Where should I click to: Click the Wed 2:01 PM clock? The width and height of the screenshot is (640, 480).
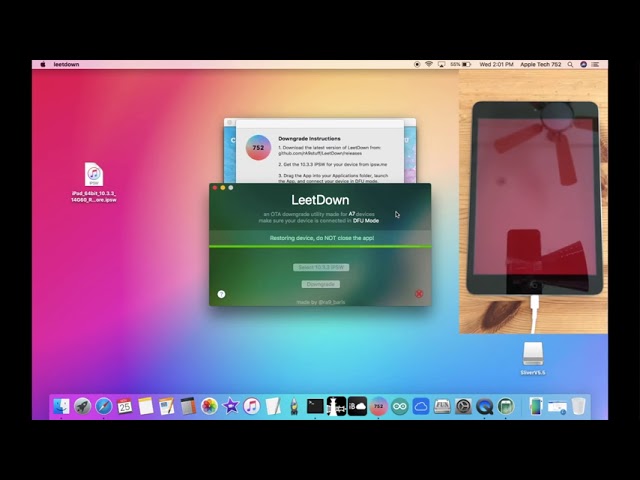click(x=496, y=64)
